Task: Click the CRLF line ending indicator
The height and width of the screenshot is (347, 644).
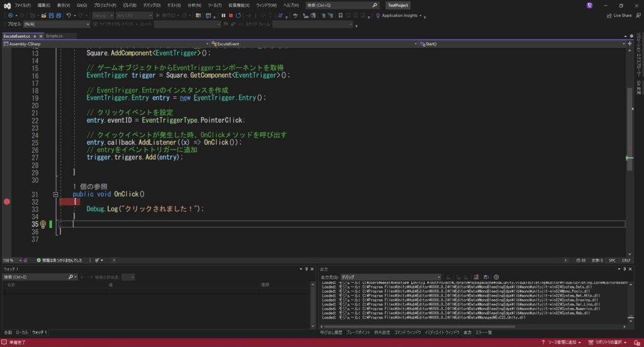Action: [626, 260]
